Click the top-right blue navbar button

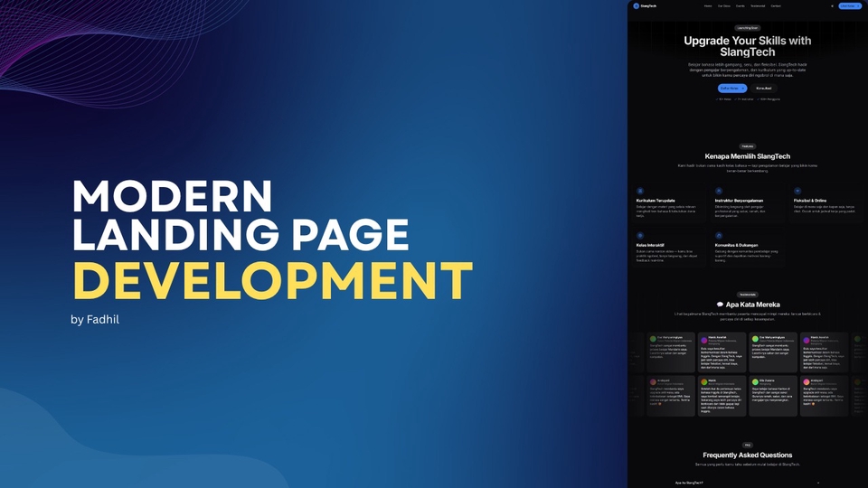pyautogui.click(x=850, y=5)
